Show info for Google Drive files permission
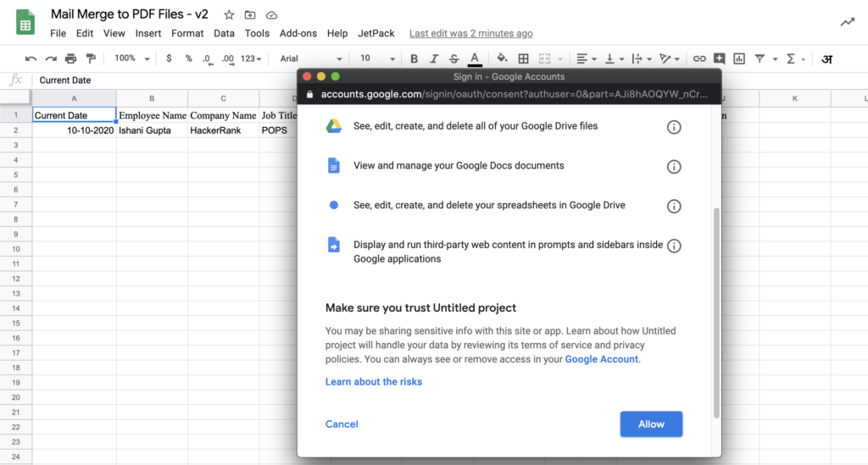The width and height of the screenshot is (868, 465). [x=674, y=127]
